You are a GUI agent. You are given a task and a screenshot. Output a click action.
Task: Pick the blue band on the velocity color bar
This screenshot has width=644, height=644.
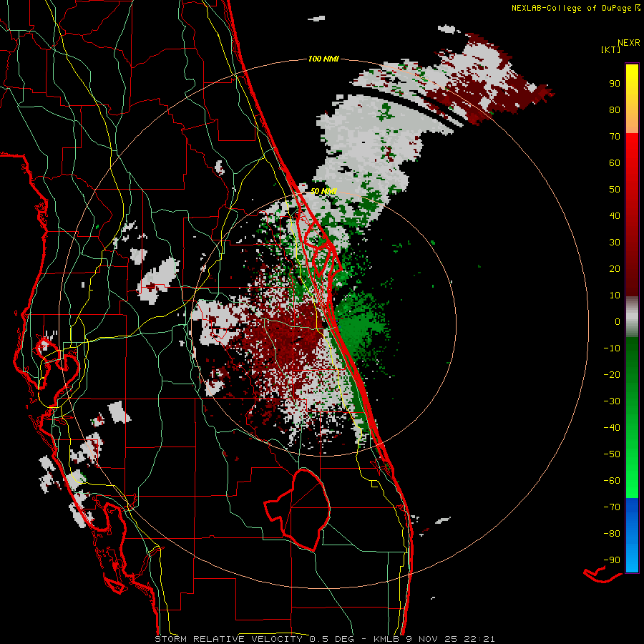pyautogui.click(x=632, y=535)
